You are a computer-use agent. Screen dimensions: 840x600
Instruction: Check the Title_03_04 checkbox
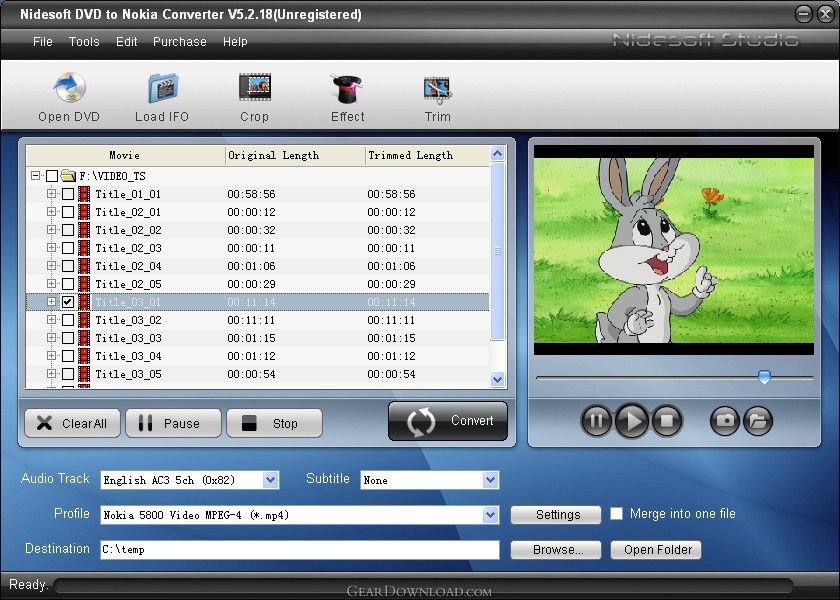(68, 356)
